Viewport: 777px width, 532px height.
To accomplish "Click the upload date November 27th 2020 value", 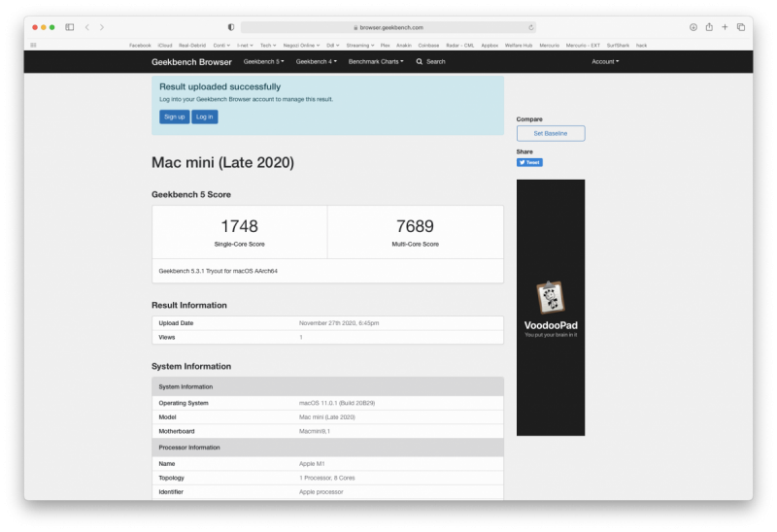I will point(339,323).
